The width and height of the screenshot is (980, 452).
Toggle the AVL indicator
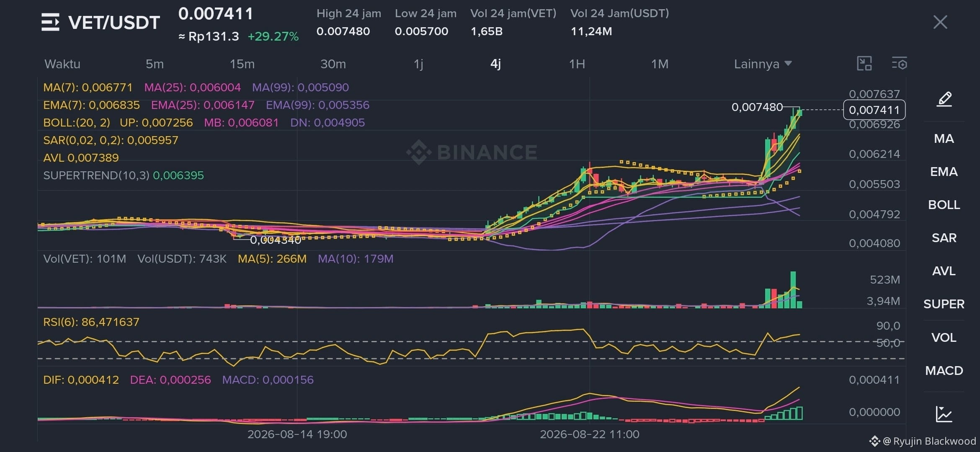click(944, 271)
